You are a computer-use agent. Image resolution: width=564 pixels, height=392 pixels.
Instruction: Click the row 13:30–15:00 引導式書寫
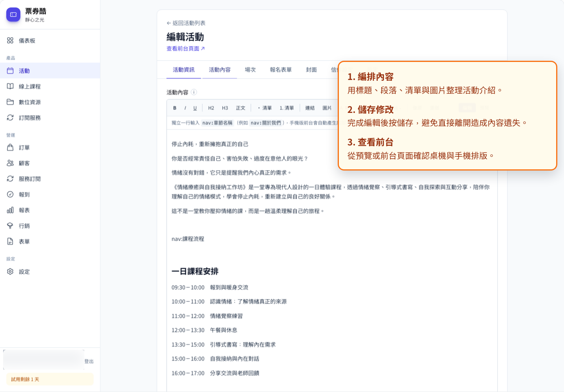tap(224, 345)
